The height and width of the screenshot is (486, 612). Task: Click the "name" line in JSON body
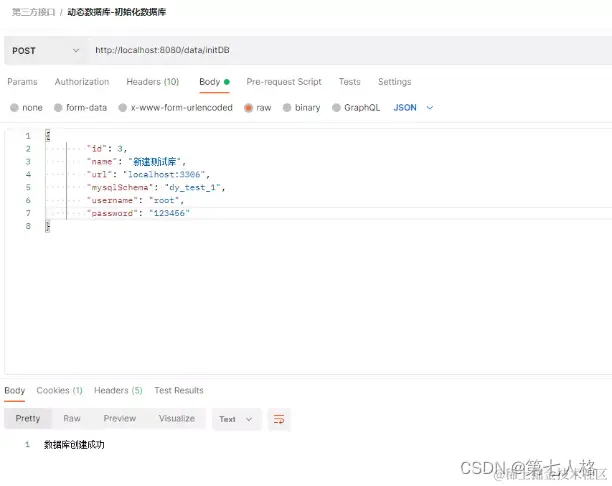[x=137, y=162]
